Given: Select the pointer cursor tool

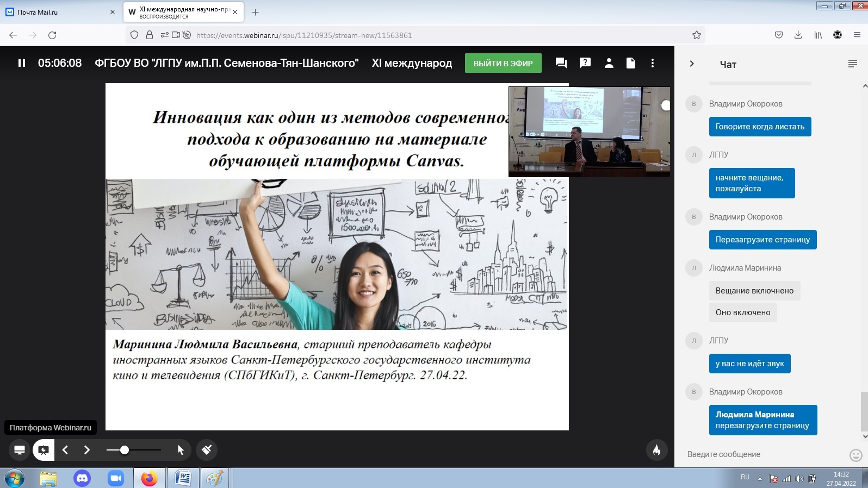Looking at the screenshot, I should click(181, 450).
